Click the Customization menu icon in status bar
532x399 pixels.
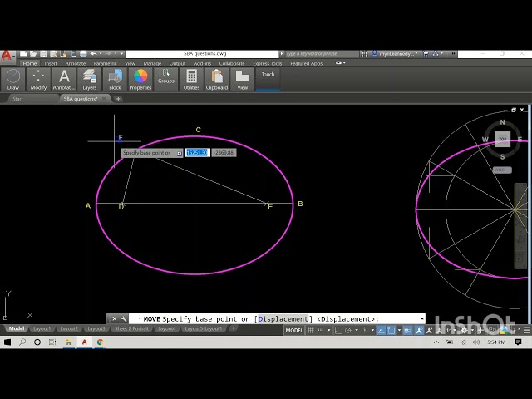click(x=527, y=330)
